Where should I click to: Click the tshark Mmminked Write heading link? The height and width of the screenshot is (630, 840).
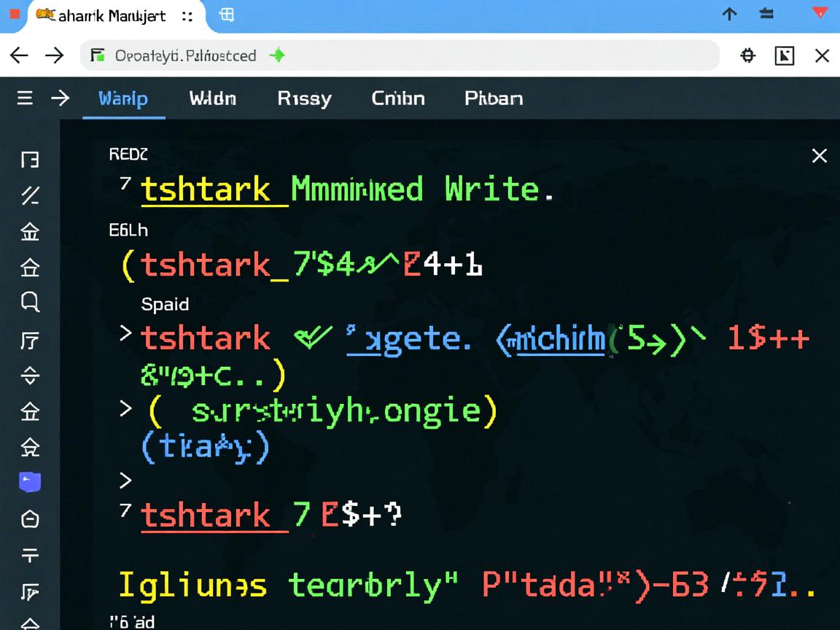click(213, 188)
